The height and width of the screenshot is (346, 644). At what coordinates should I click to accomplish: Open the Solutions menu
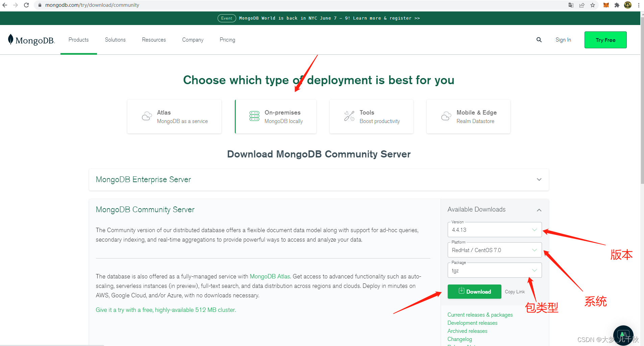(x=115, y=40)
